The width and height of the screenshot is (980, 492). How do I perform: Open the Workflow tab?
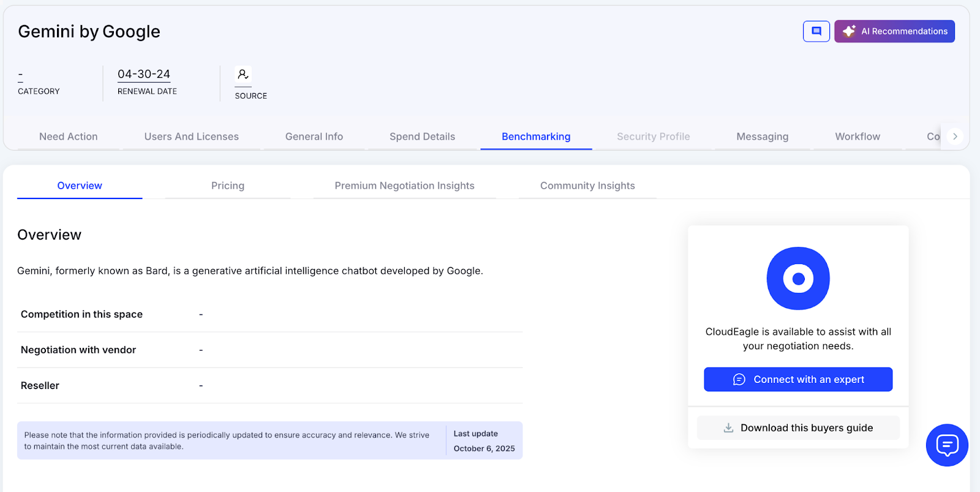[x=858, y=137]
